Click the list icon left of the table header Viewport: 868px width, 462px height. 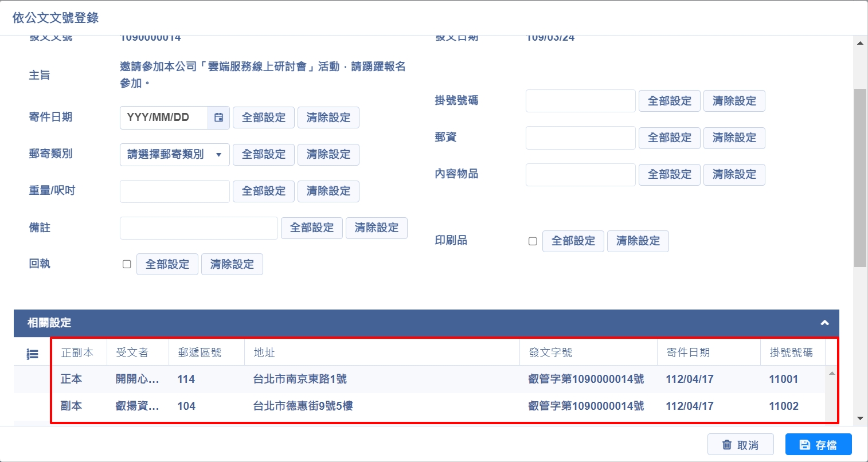(x=33, y=354)
